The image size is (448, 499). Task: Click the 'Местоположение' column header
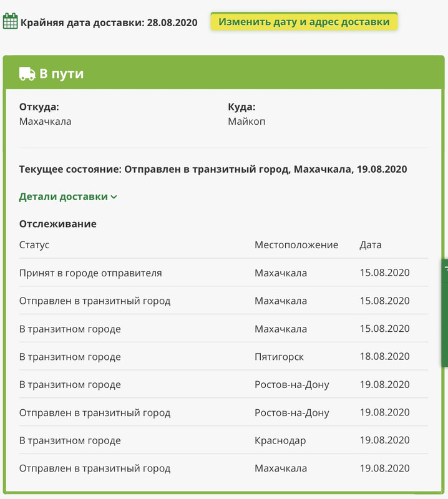coord(296,245)
